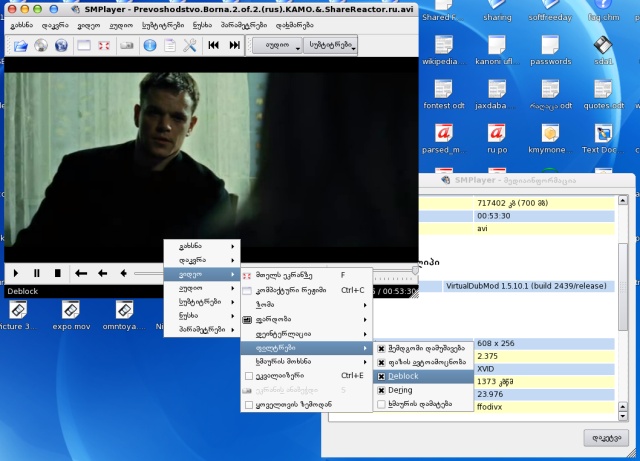The image size is (640, 461).
Task: Select the VirtualDubMod 1.5.10.1 info cell
Action: click(x=529, y=286)
